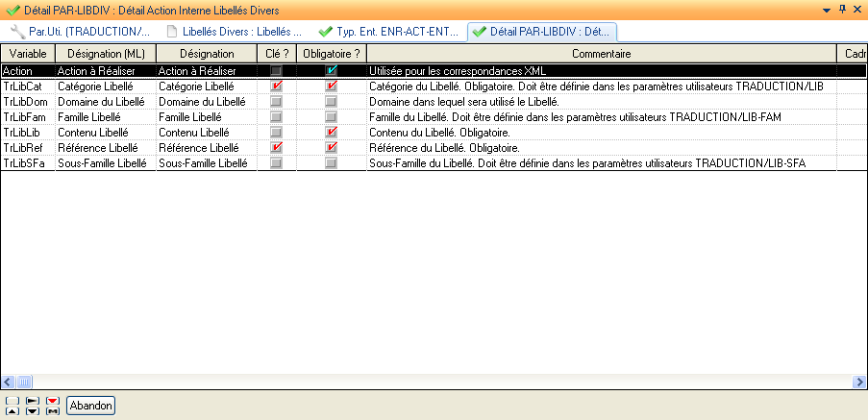Click the Abandon button
The height and width of the screenshot is (420, 868).
pyautogui.click(x=91, y=406)
